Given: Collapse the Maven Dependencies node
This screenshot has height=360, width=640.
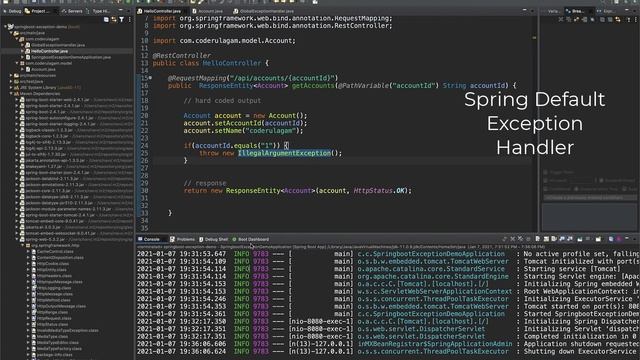Looking at the screenshot, I should click(x=11, y=93).
